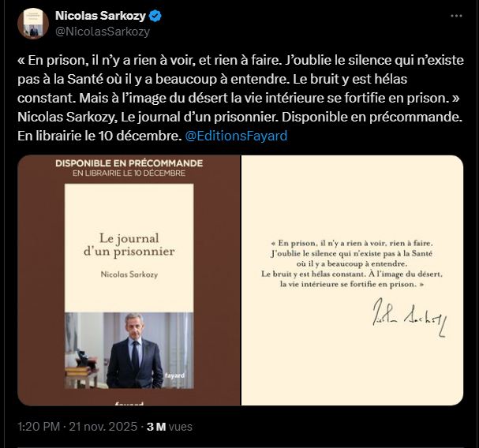This screenshot has height=448, width=479.
Task: Click the Nicolas Sarkozy display name
Action: coord(101,16)
